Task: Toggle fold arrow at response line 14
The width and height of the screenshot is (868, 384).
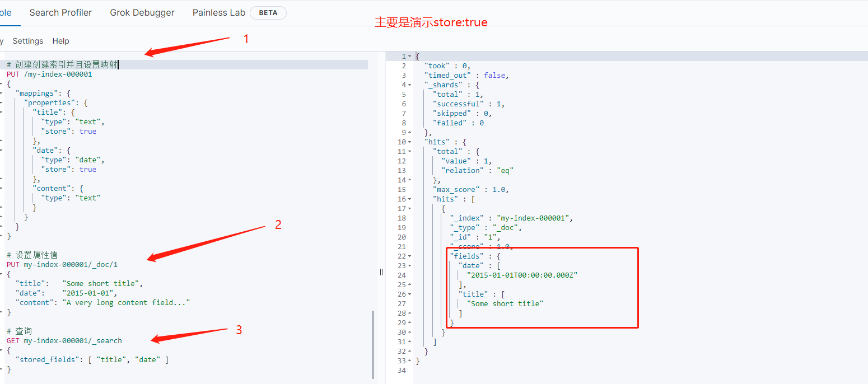Action: tap(409, 180)
